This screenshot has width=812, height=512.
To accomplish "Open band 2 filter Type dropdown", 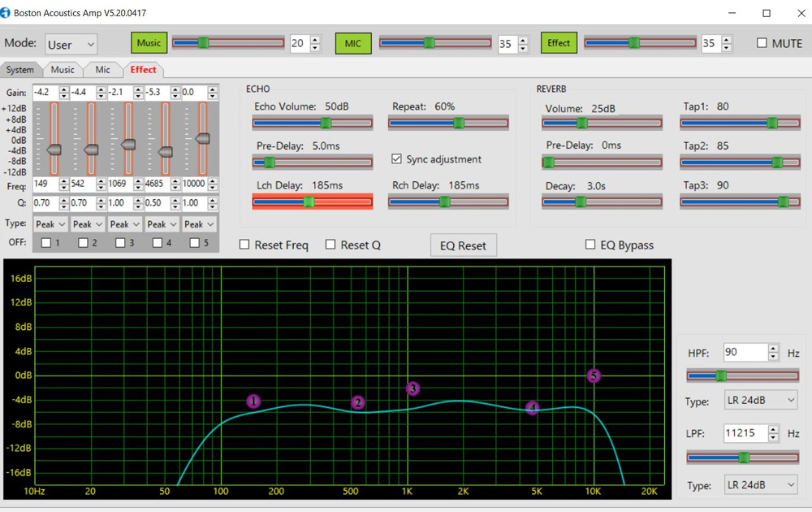I will (88, 223).
